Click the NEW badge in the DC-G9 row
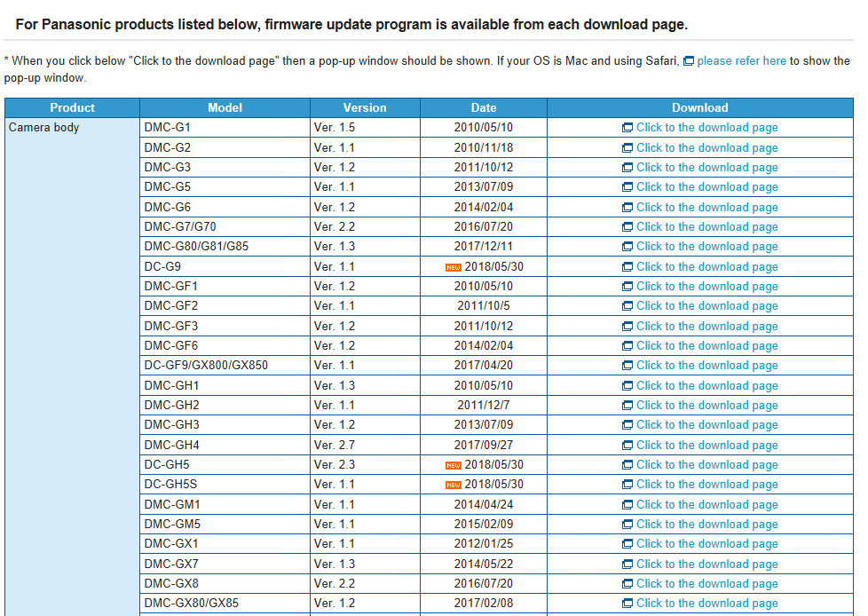Viewport: 868px width, 616px height. tap(454, 268)
